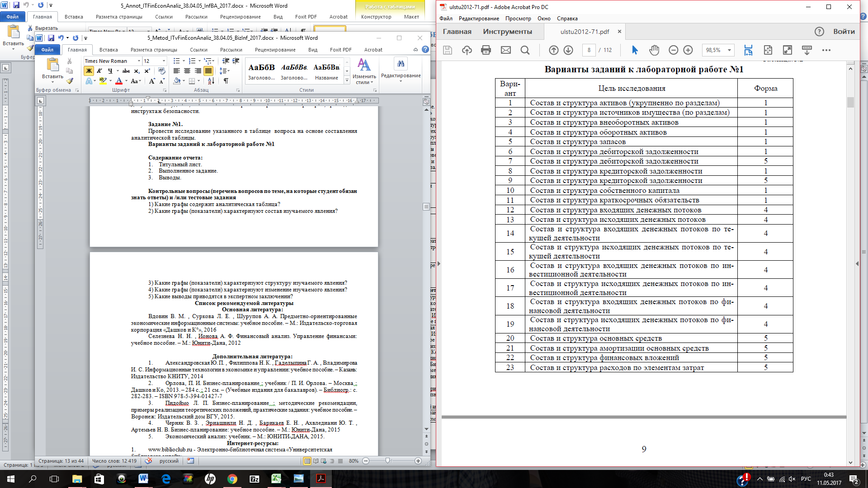The width and height of the screenshot is (868, 488).
Task: Click the red font color button
Action: [119, 81]
